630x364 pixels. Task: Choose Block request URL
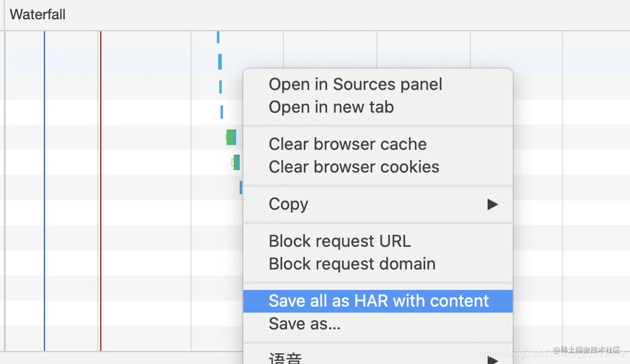[340, 241]
